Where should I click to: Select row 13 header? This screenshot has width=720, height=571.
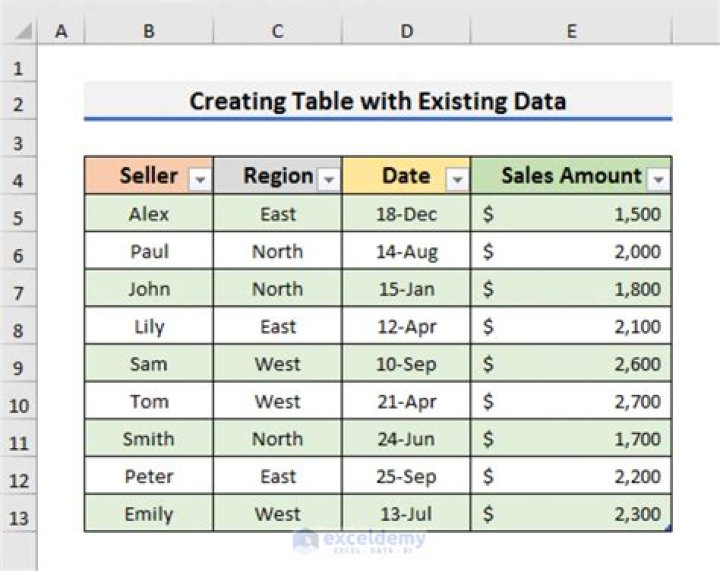point(19,517)
